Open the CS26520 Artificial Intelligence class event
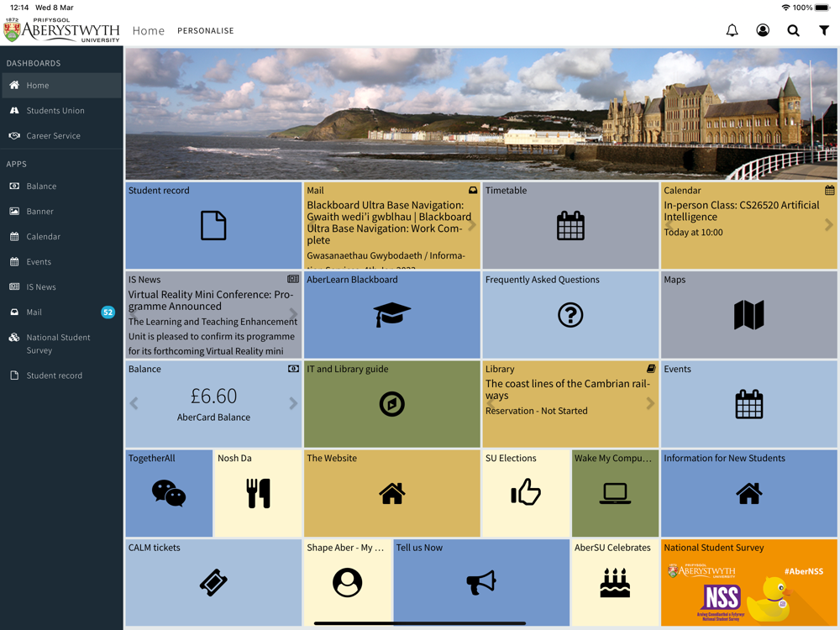 coord(742,211)
